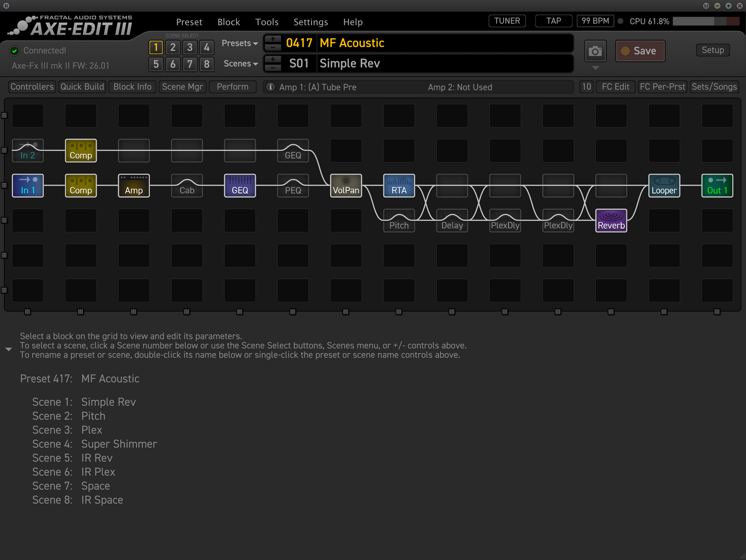
Task: Click the Quick Build button
Action: 82,87
